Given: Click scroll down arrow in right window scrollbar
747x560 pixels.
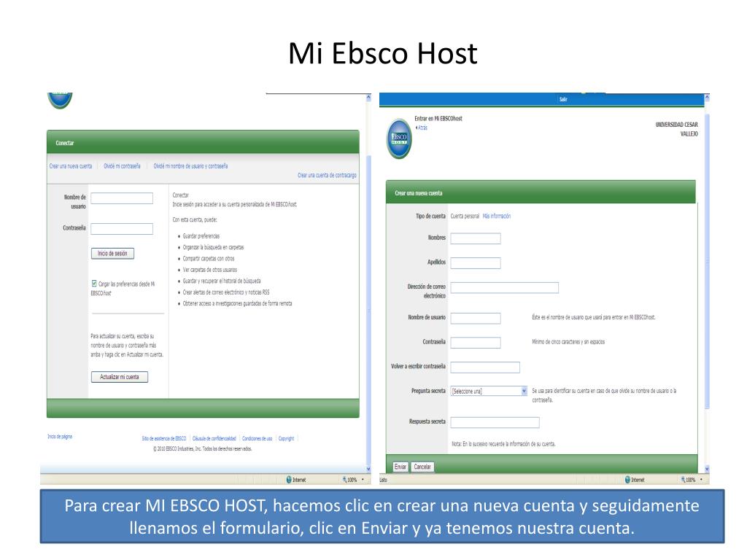Looking at the screenshot, I should (x=707, y=469).
